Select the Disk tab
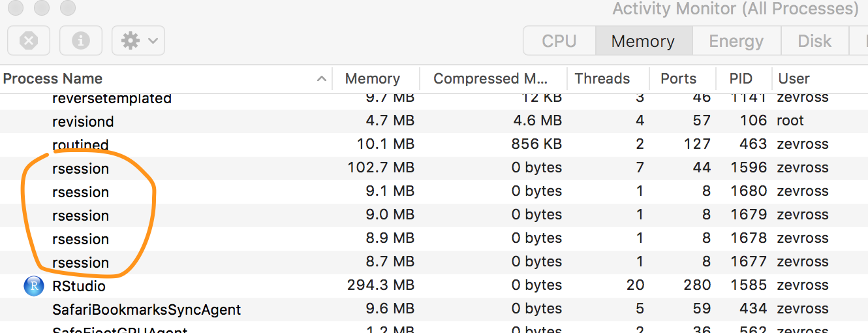Viewport: 868px width, 333px height. (814, 41)
